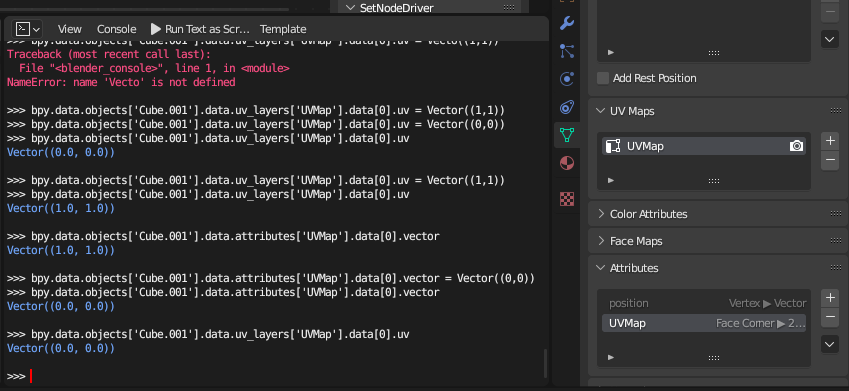Enable Add Rest Position checkbox

coord(603,78)
